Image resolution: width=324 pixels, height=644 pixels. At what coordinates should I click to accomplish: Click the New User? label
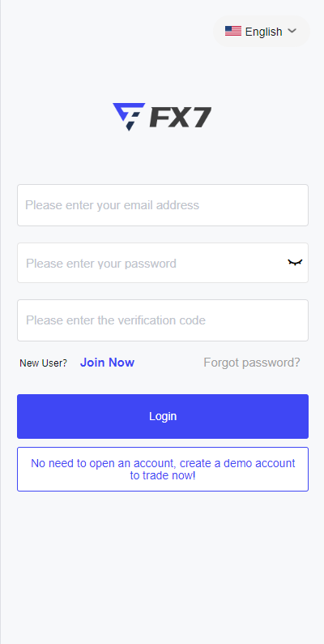43,363
